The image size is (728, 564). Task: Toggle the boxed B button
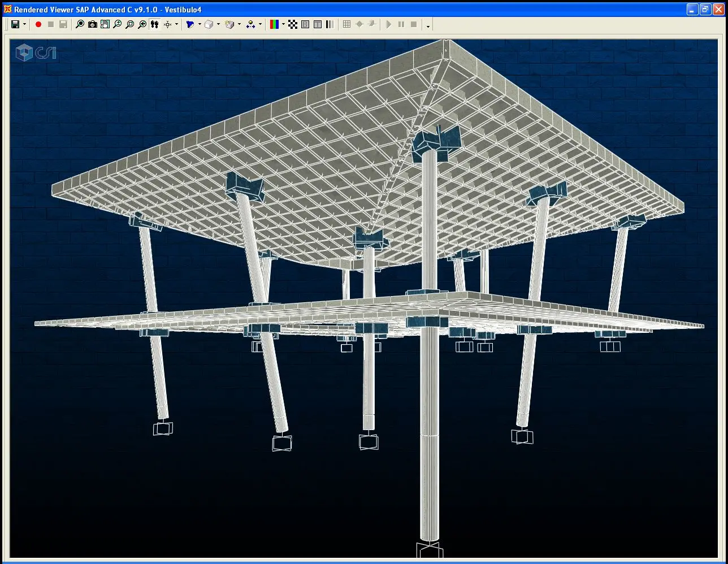click(x=305, y=24)
